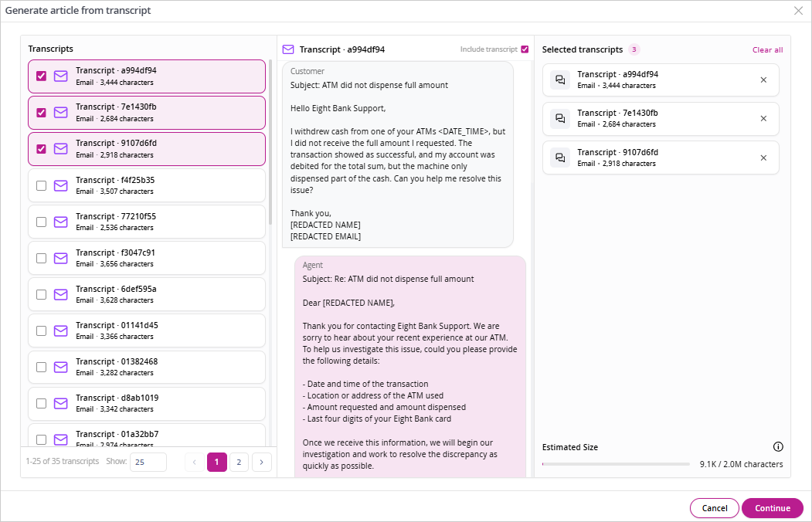Image resolution: width=812 pixels, height=522 pixels.
Task: Click email icon of Transcript f4f25b35 row
Action: [60, 186]
